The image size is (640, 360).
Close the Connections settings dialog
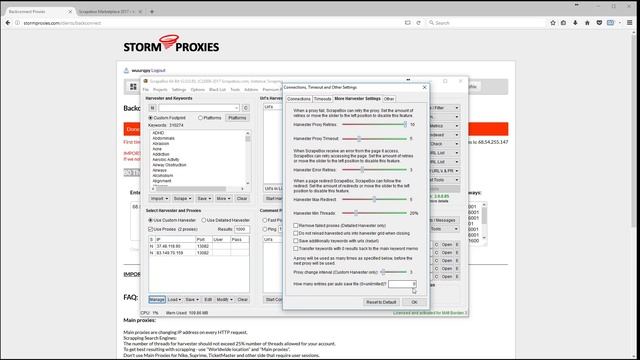[424, 87]
